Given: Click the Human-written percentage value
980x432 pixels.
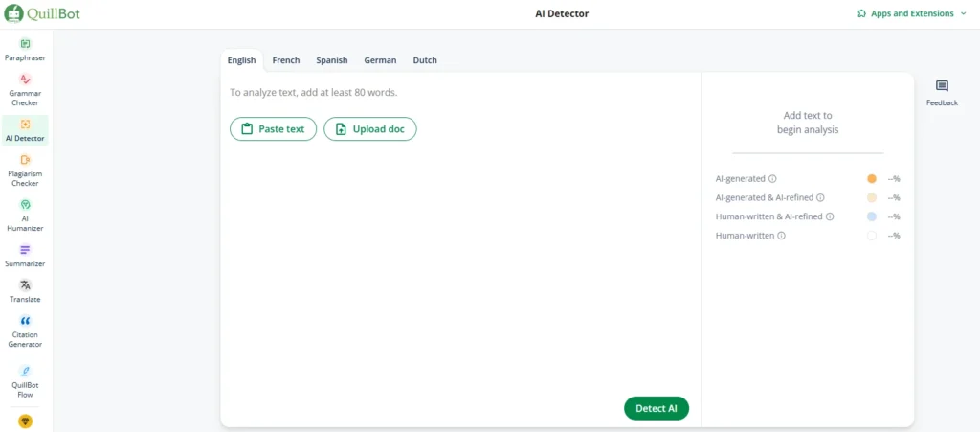Looking at the screenshot, I should click(x=894, y=236).
